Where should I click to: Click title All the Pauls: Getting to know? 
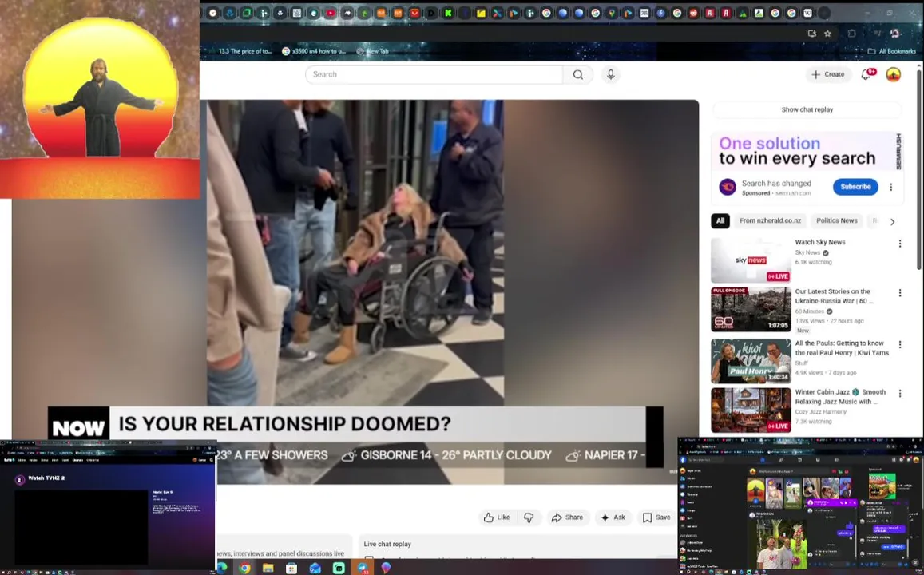(842, 347)
